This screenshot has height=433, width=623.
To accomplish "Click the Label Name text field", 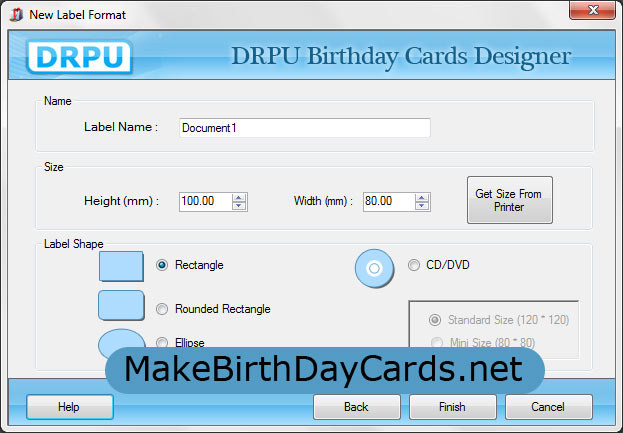I will [305, 128].
